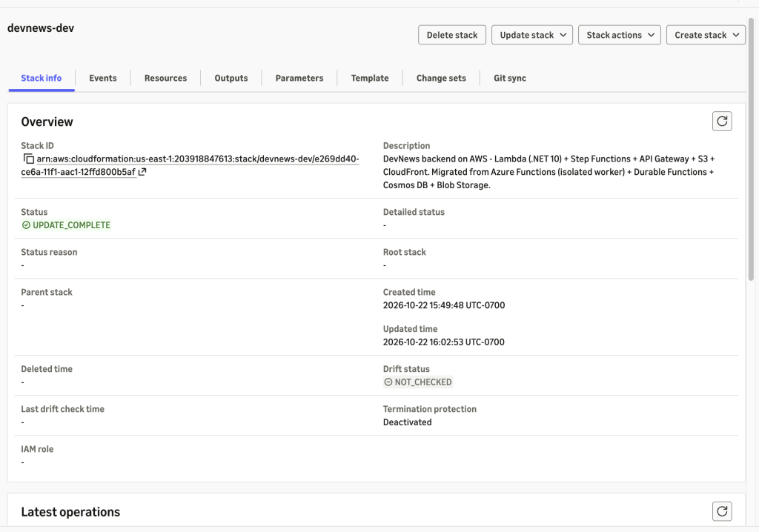Click the Delete stack button
The height and width of the screenshot is (532, 759).
point(452,35)
